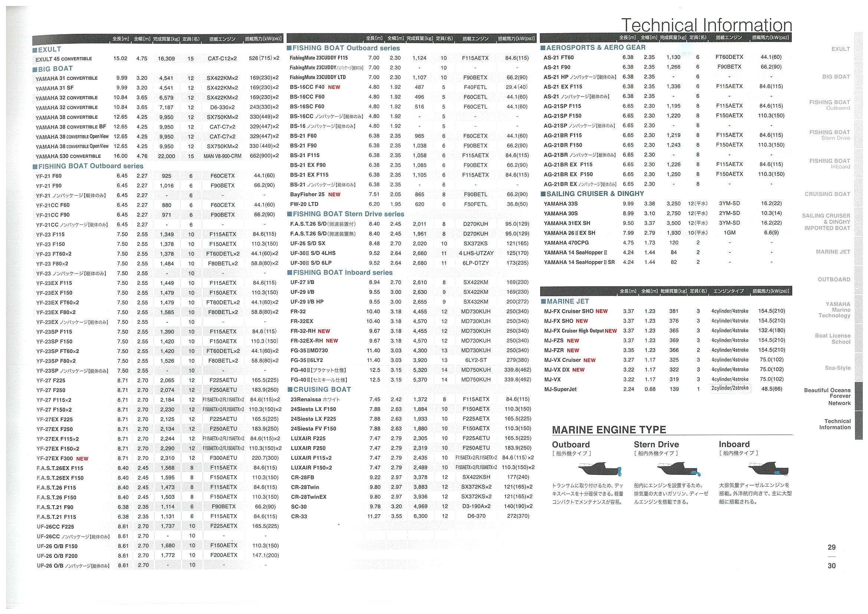
Task: Click UF-29 I/B HP model name
Action: pyautogui.click(x=307, y=302)
